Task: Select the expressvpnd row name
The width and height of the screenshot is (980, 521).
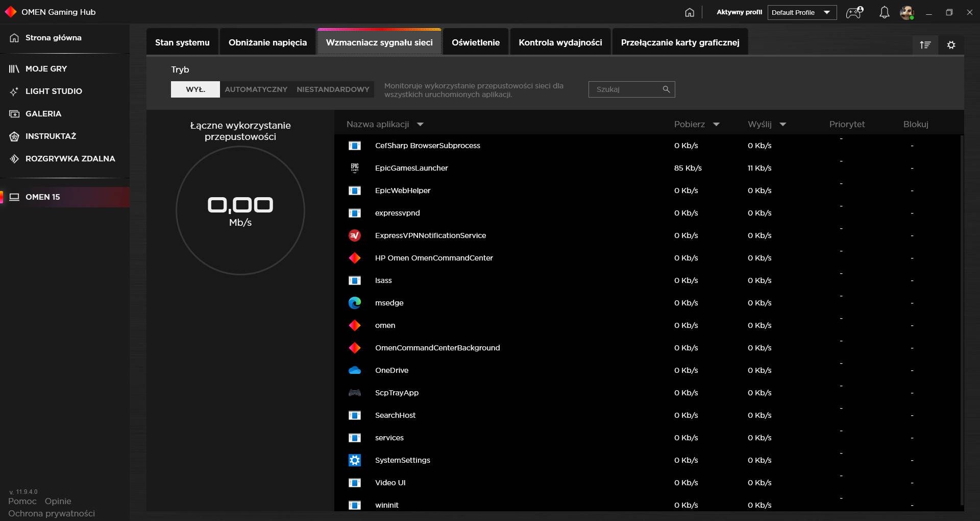Action: pos(398,213)
